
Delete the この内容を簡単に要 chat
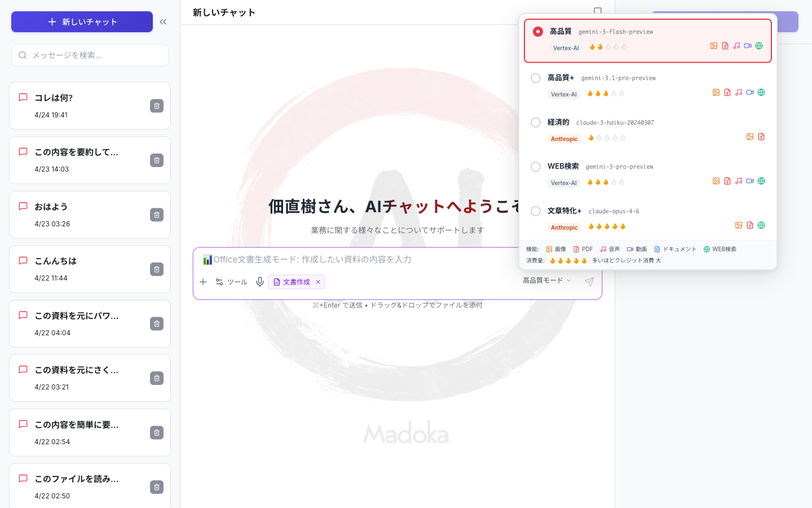(157, 432)
